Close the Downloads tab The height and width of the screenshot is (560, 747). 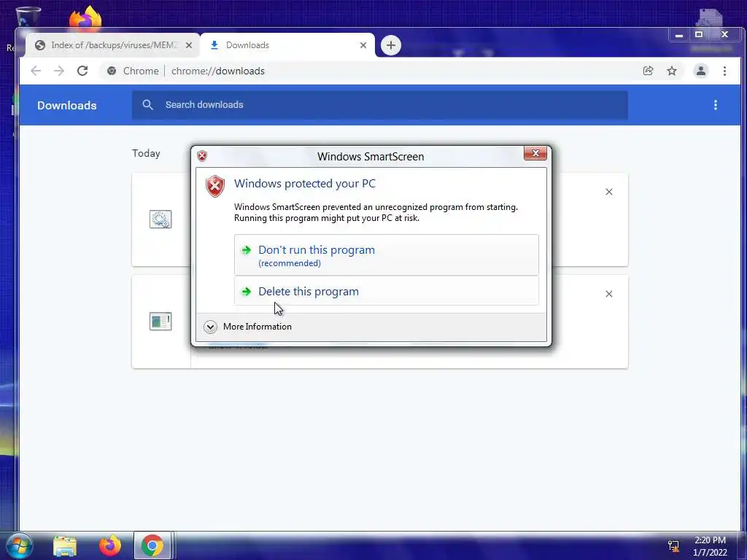pos(363,45)
